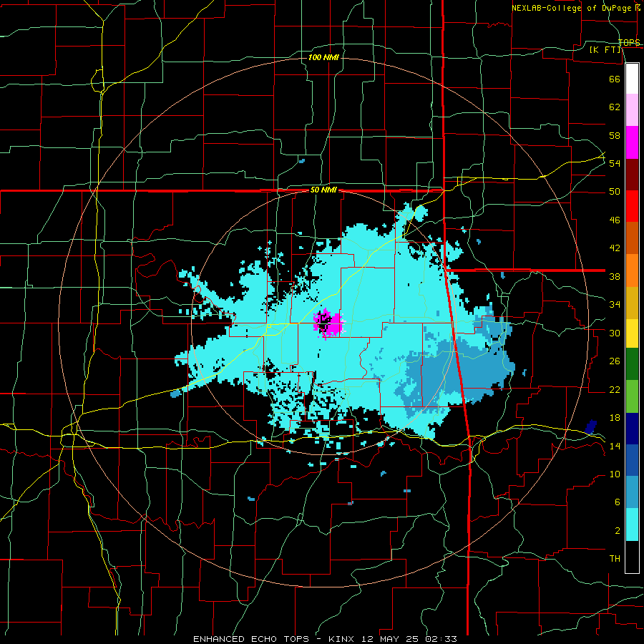Click the "TH" threshold label
The height and width of the screenshot is (644, 644).
pyautogui.click(x=615, y=559)
